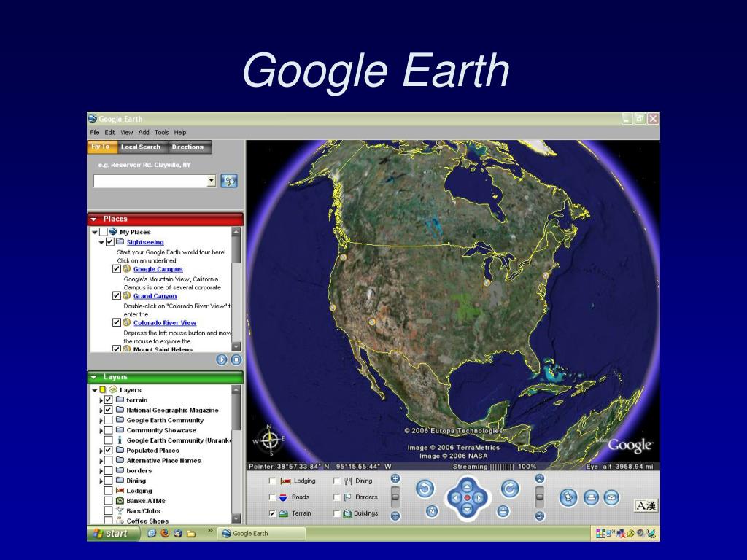This screenshot has width=747, height=560.
Task: Click the Grand Canyon placemark on the map
Action: [x=372, y=322]
